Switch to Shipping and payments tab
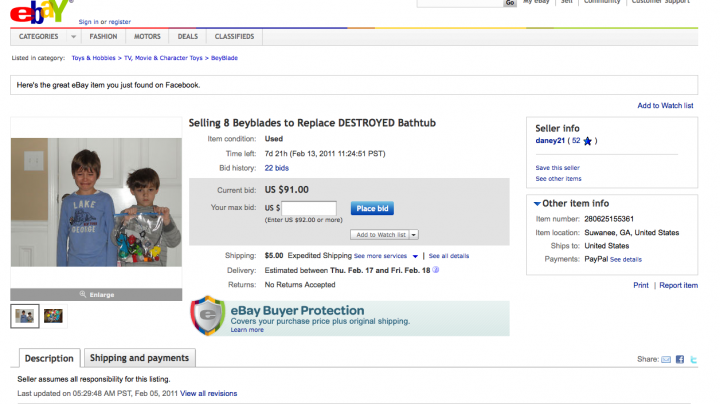Screen dimensions: 720x404 tap(139, 358)
